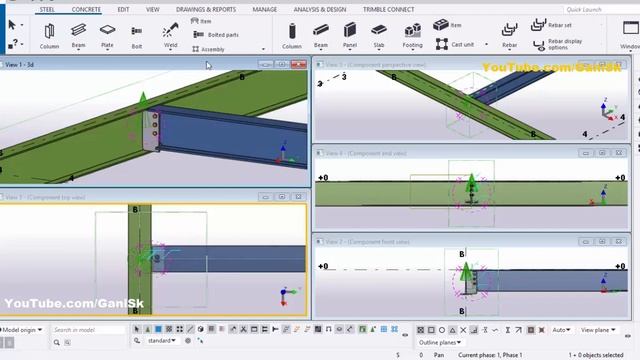Screen dimensions: 640x360
Task: Toggle the circle snap to center points switch
Action: [442, 330]
